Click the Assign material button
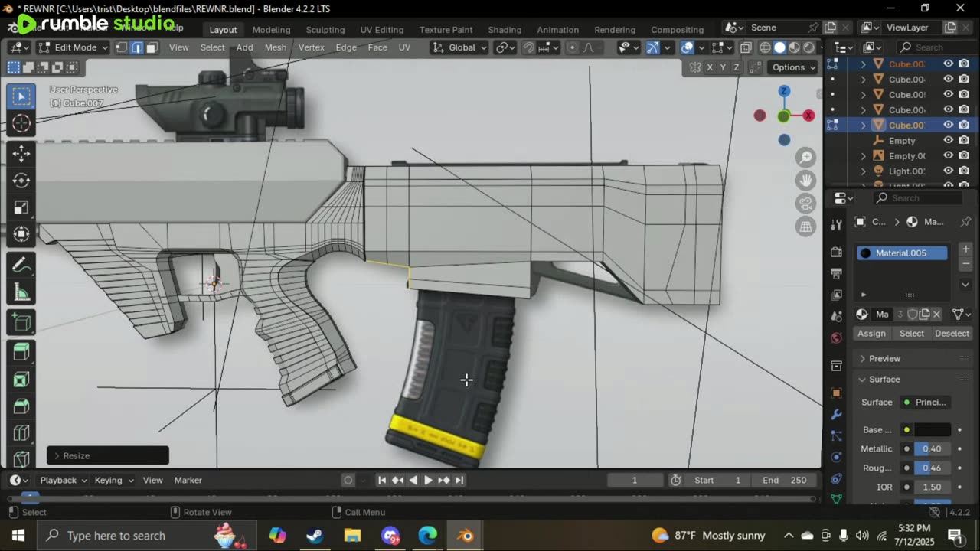The height and width of the screenshot is (551, 980). 871,334
